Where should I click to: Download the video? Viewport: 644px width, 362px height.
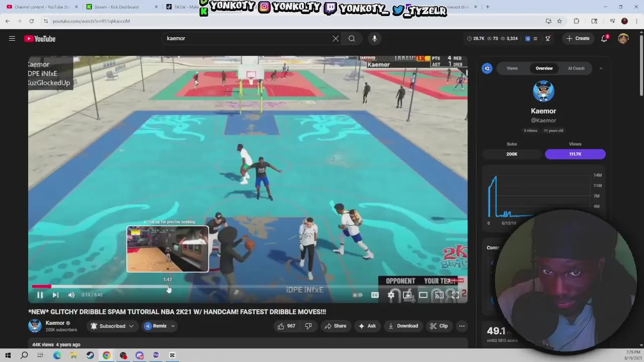[x=404, y=326]
